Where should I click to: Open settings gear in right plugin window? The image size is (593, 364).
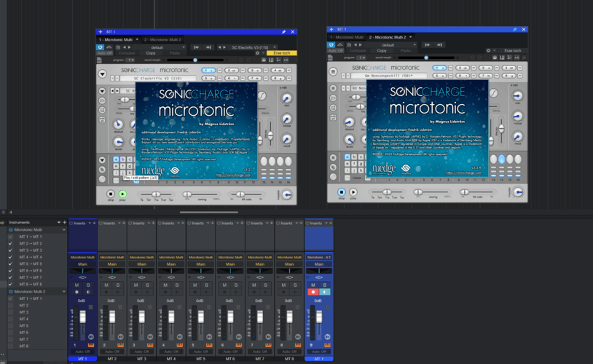coord(488,50)
